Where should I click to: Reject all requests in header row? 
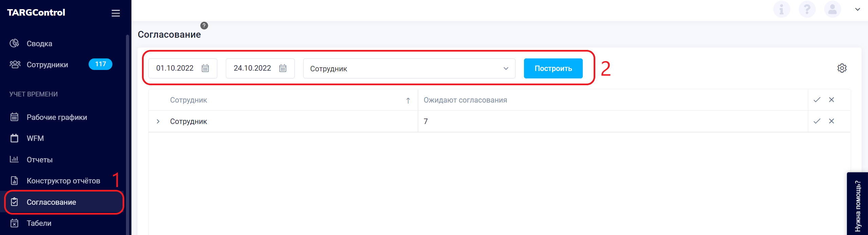(x=831, y=100)
